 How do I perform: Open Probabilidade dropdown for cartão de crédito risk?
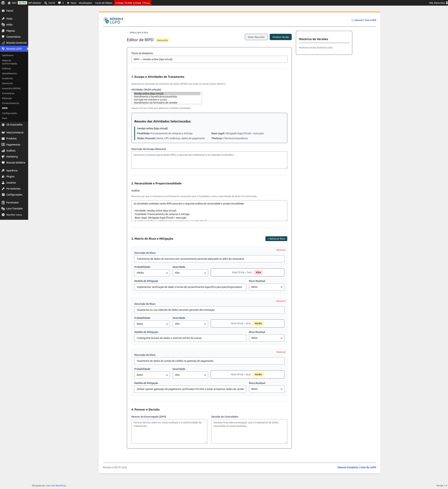pyautogui.click(x=152, y=375)
